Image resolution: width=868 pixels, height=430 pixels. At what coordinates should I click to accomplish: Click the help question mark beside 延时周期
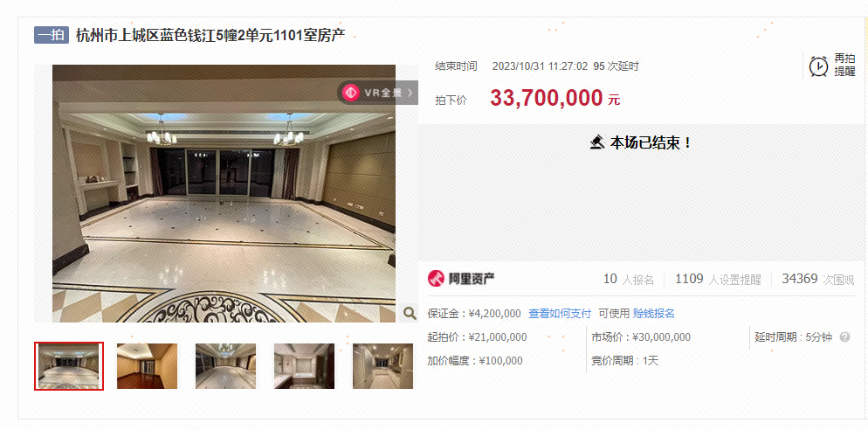844,336
